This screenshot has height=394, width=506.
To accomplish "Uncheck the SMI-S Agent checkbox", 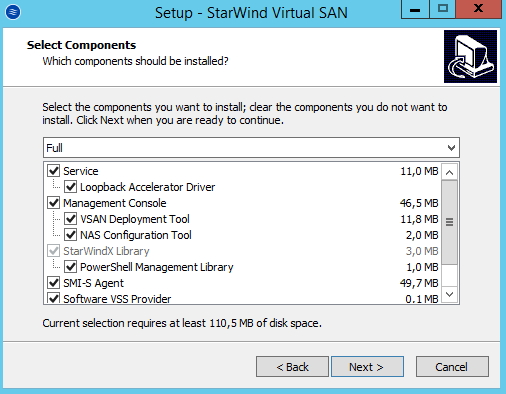I will point(54,283).
